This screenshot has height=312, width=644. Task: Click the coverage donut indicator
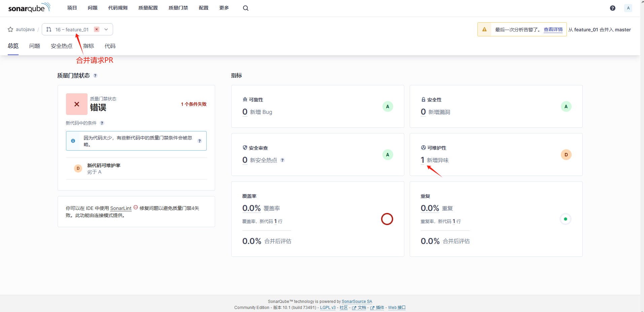pyautogui.click(x=387, y=219)
